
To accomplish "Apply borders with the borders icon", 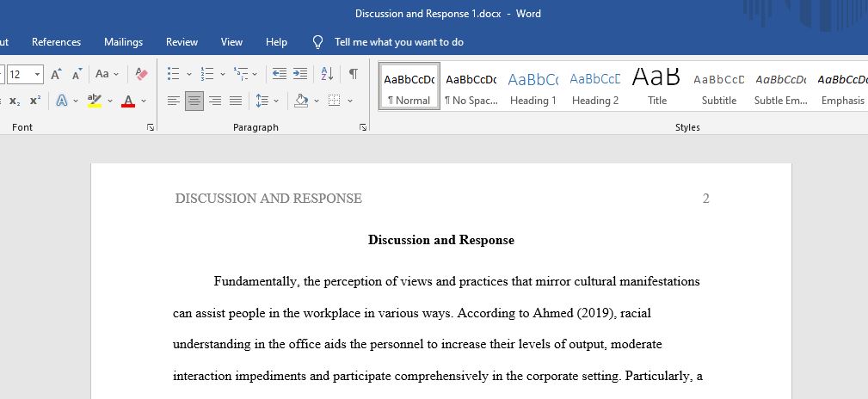I will pyautogui.click(x=334, y=101).
